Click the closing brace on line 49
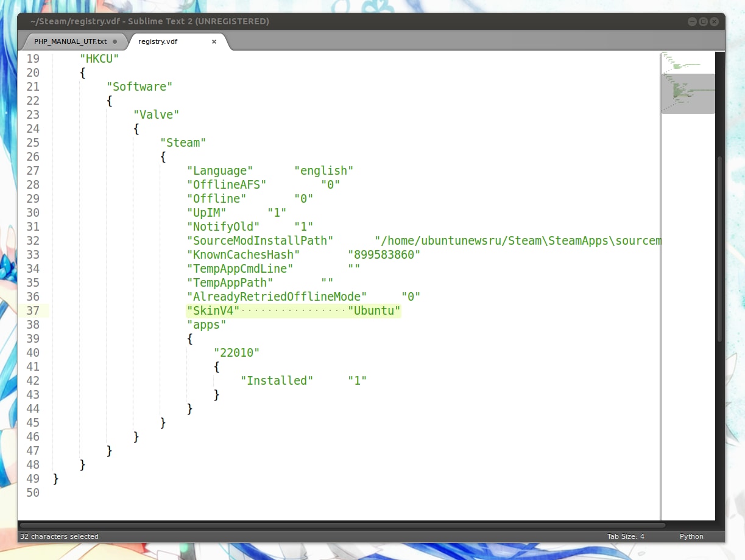This screenshot has height=560, width=745. pyautogui.click(x=56, y=478)
